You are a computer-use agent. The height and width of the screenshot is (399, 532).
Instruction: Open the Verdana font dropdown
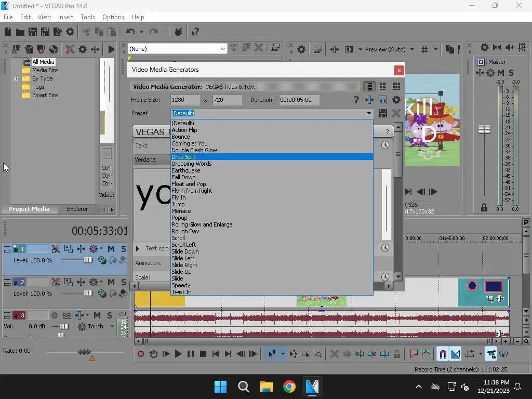click(152, 159)
